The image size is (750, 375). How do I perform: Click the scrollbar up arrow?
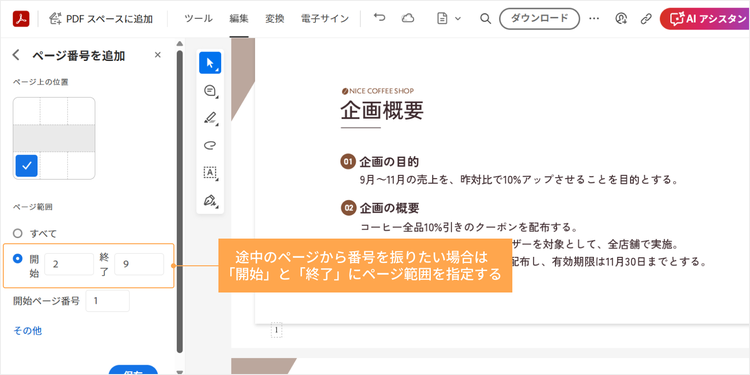179,43
